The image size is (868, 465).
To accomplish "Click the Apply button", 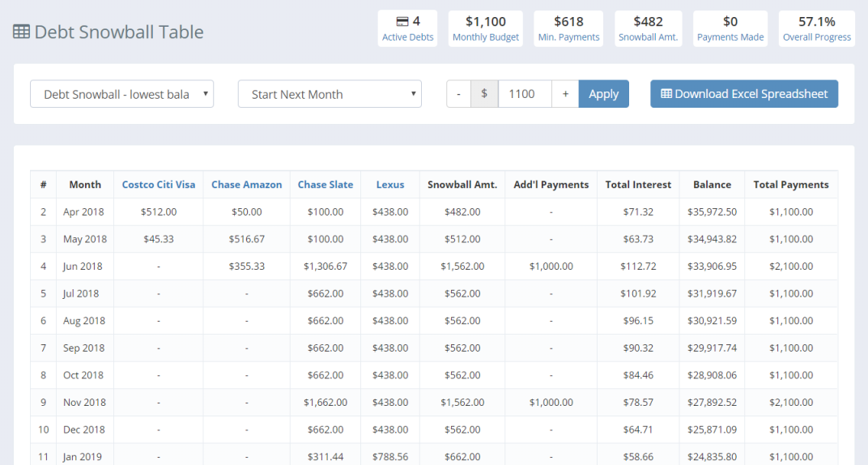I will (604, 94).
